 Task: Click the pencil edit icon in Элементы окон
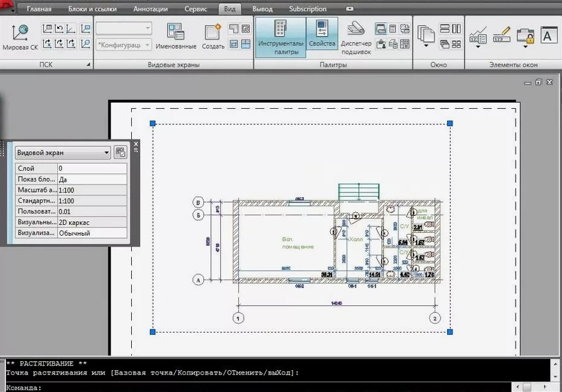click(502, 34)
